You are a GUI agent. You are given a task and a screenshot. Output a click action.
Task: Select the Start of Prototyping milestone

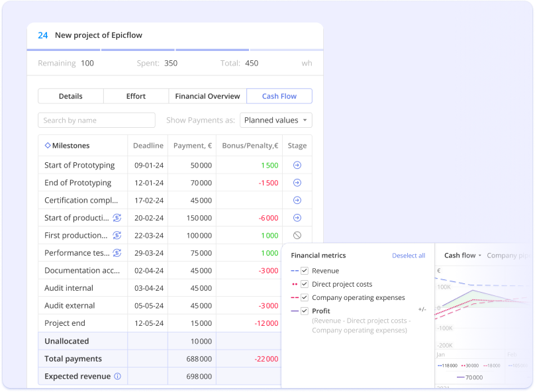79,165
